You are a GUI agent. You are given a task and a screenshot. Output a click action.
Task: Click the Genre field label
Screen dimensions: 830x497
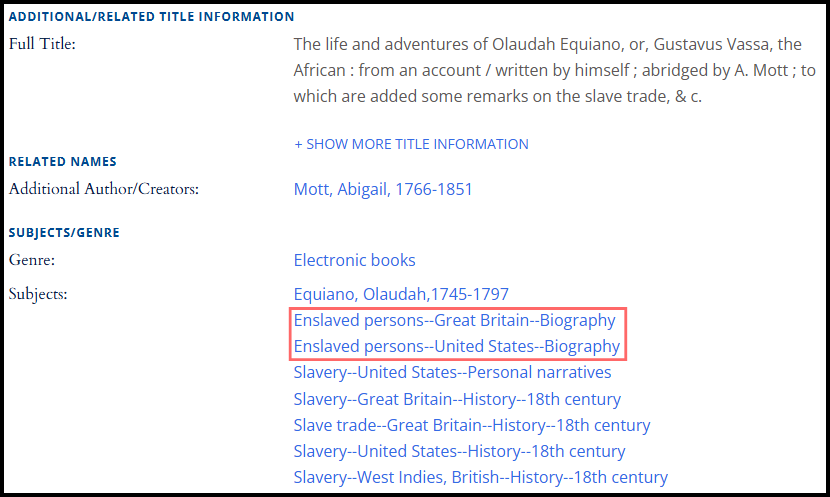point(30,260)
